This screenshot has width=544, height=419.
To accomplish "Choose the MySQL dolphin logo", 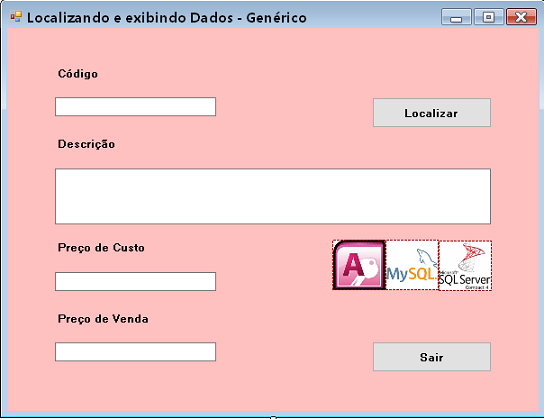I will click(x=412, y=265).
